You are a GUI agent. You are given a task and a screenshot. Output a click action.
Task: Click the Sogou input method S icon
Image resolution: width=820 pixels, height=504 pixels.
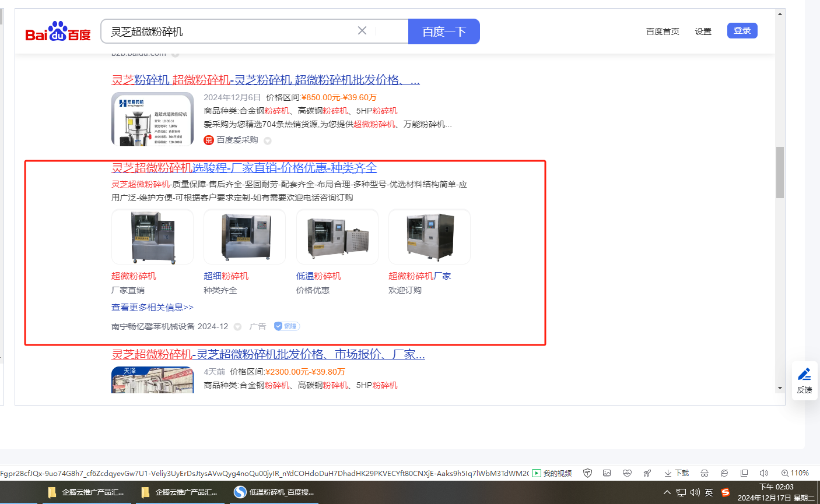[x=726, y=492]
